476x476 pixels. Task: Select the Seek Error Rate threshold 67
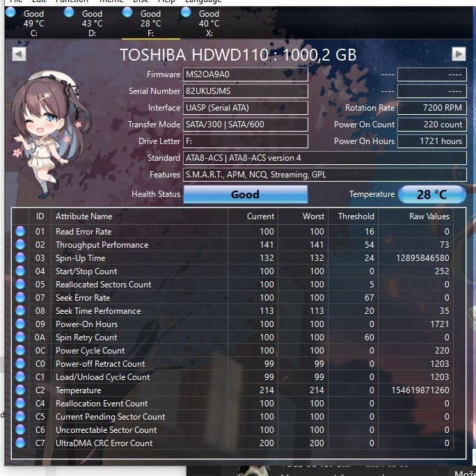[x=369, y=298]
